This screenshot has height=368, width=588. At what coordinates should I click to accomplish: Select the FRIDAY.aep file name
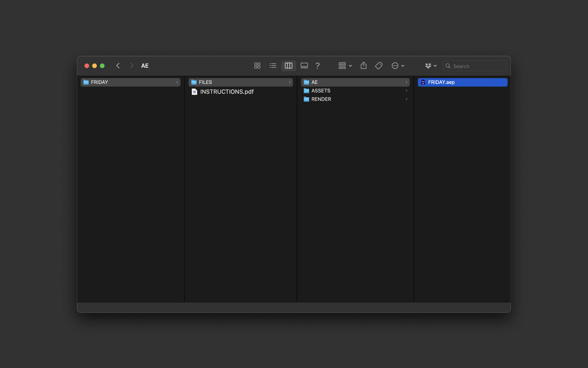tap(442, 82)
